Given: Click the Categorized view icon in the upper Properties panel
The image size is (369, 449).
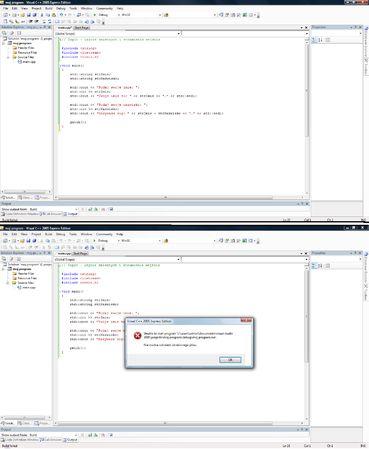Looking at the screenshot, I should point(314,40).
